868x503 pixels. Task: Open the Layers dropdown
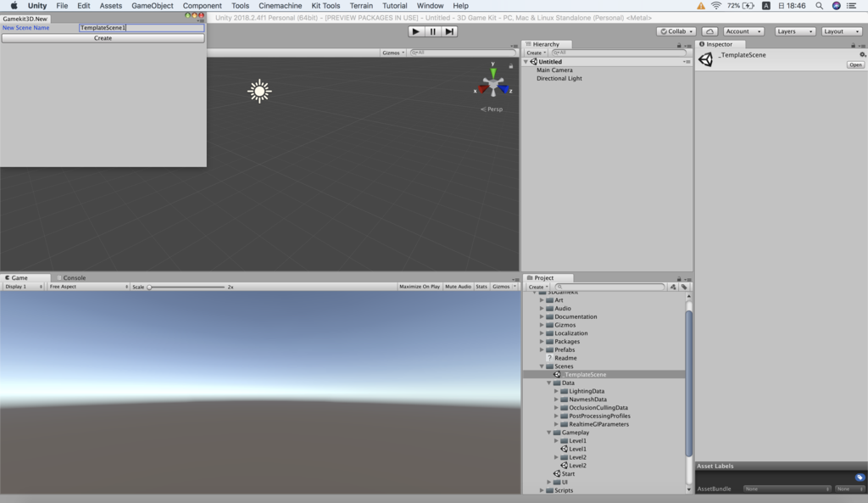click(794, 31)
